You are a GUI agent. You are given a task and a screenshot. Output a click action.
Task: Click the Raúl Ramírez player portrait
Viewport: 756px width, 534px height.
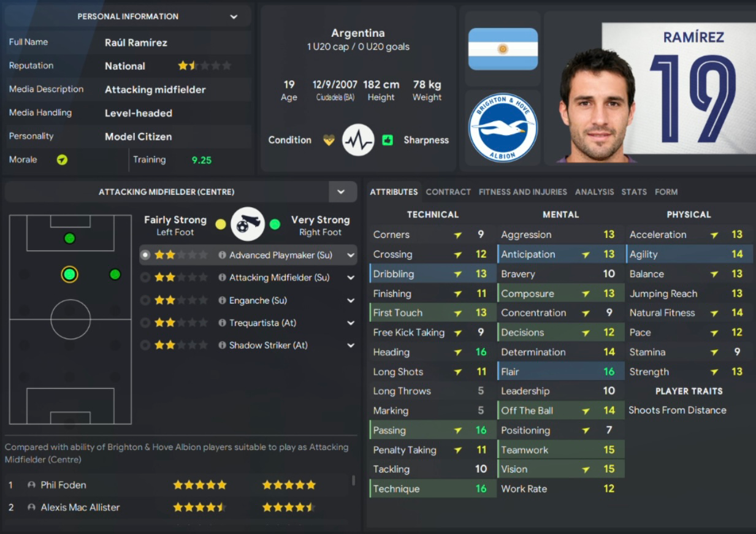(596, 105)
